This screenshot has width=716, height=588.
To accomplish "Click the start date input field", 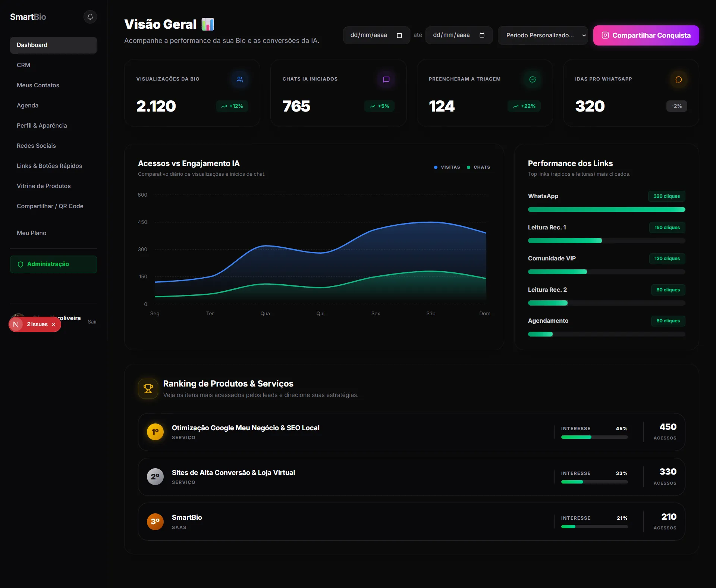I will pyautogui.click(x=376, y=35).
